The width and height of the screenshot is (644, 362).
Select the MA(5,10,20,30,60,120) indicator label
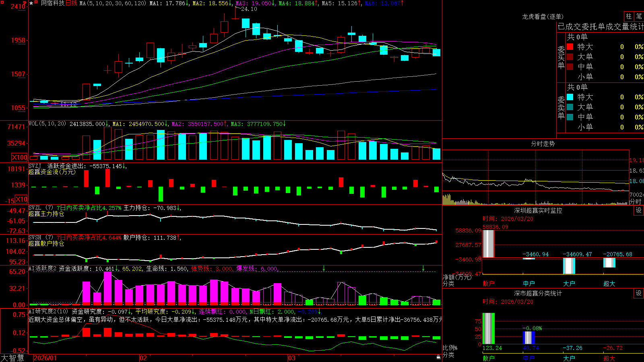tap(113, 3)
